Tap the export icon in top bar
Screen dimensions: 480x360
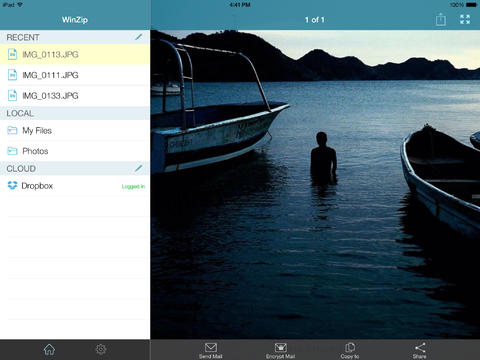coord(441,19)
